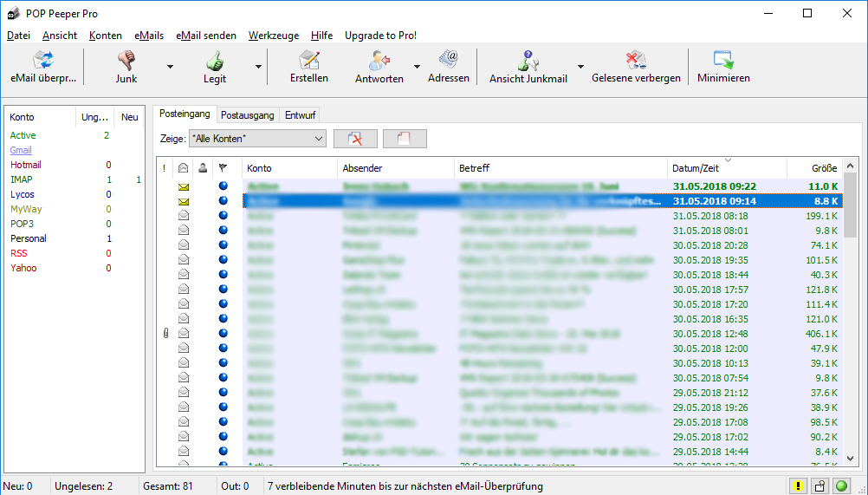Click the yellow warning status bar icon
The width and height of the screenshot is (868, 495).
pos(798,486)
